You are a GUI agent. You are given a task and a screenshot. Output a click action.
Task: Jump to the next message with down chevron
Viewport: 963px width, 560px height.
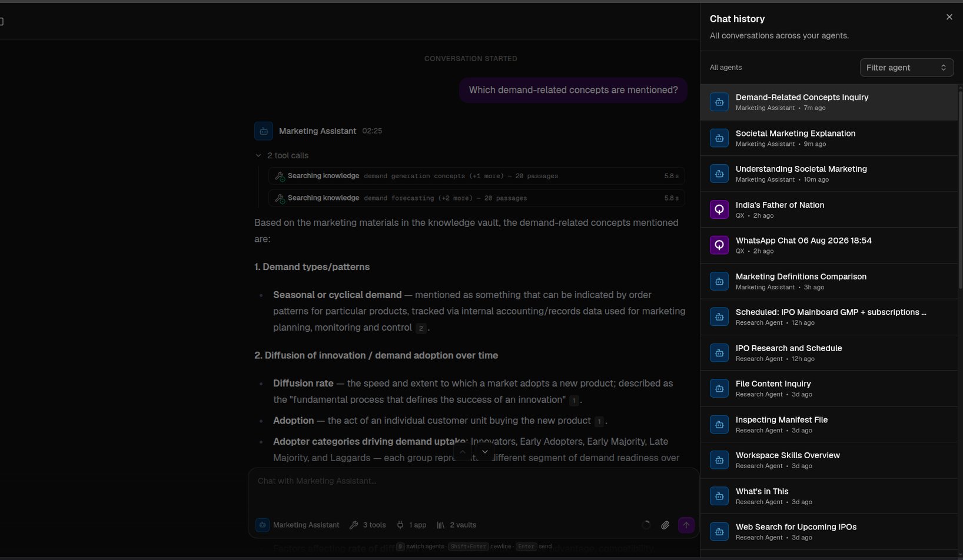pos(484,452)
